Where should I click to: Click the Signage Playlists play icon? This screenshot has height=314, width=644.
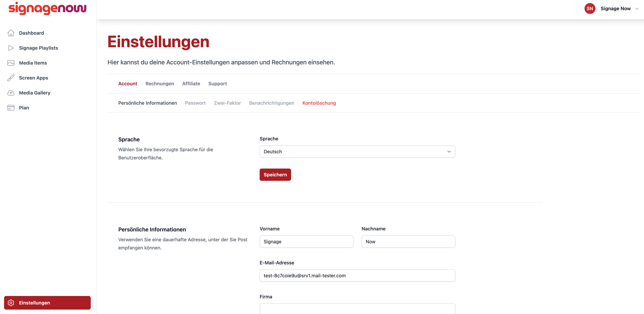[11, 48]
